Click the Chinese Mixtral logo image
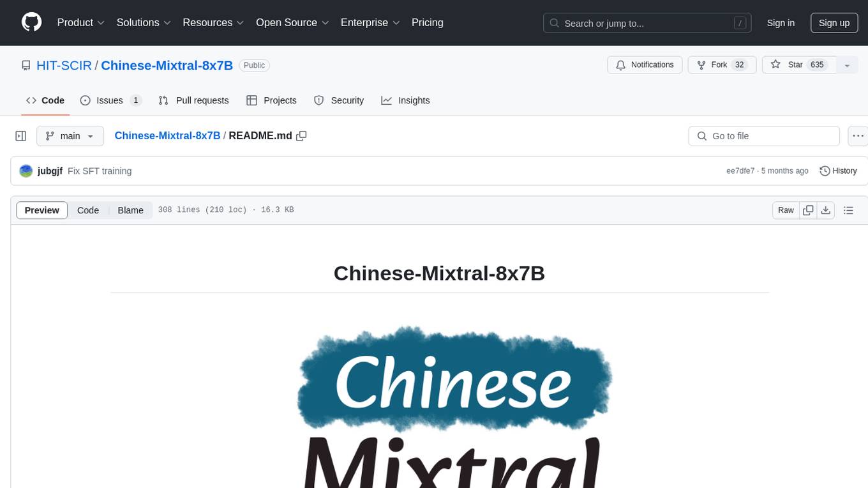 [x=454, y=407]
